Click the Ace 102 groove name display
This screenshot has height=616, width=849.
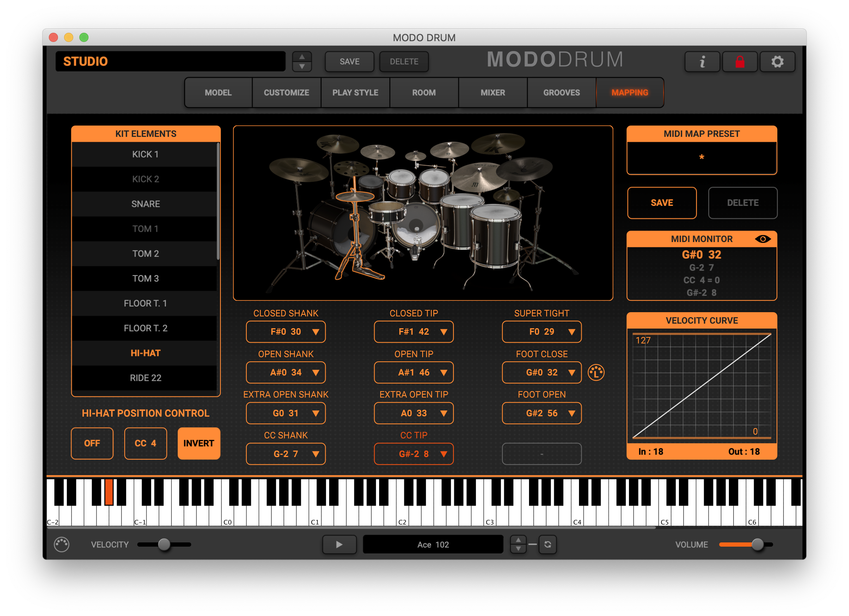pyautogui.click(x=433, y=544)
